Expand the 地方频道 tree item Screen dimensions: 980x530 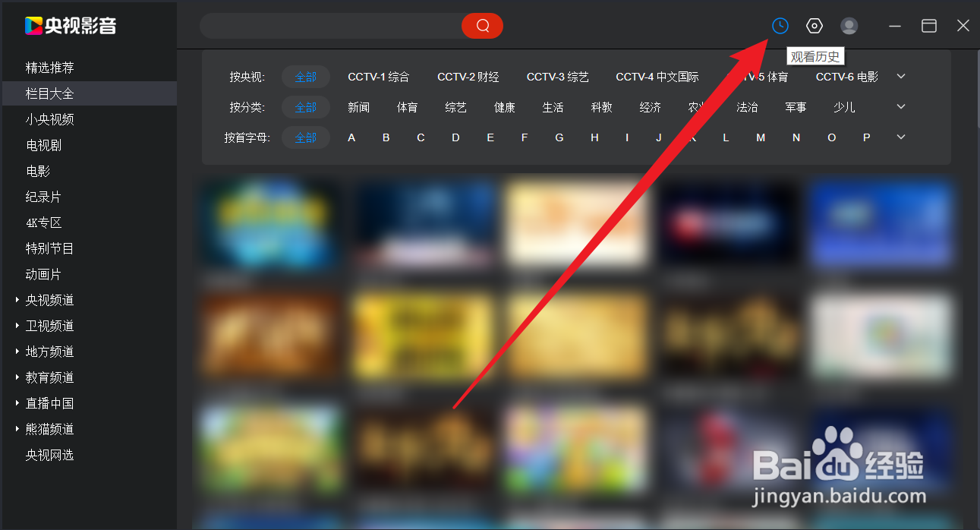click(x=17, y=352)
